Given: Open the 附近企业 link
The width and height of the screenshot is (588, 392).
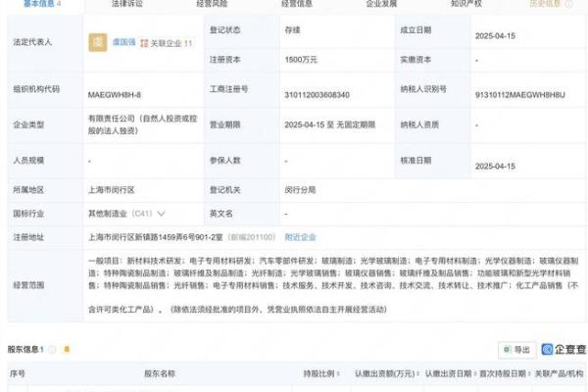Looking at the screenshot, I should 301,237.
